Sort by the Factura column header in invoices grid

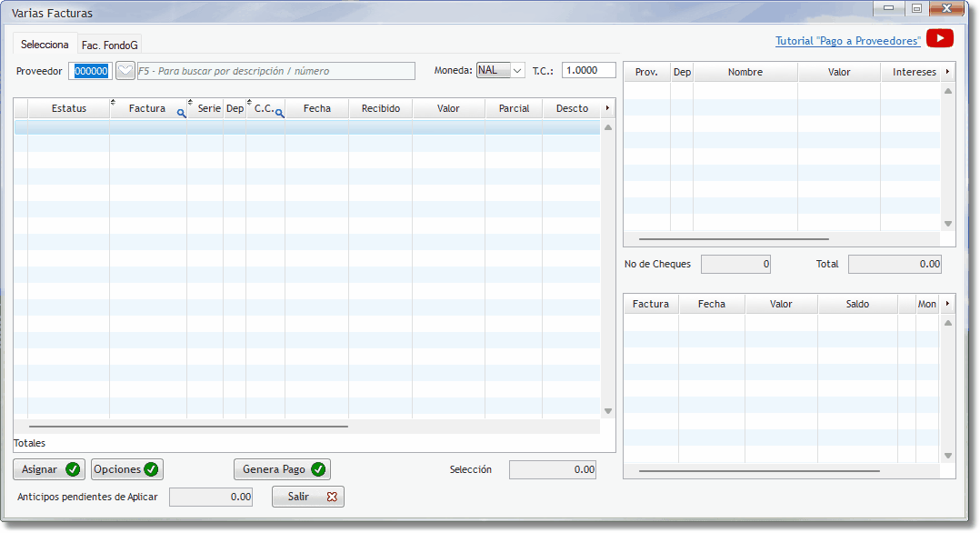[147, 108]
